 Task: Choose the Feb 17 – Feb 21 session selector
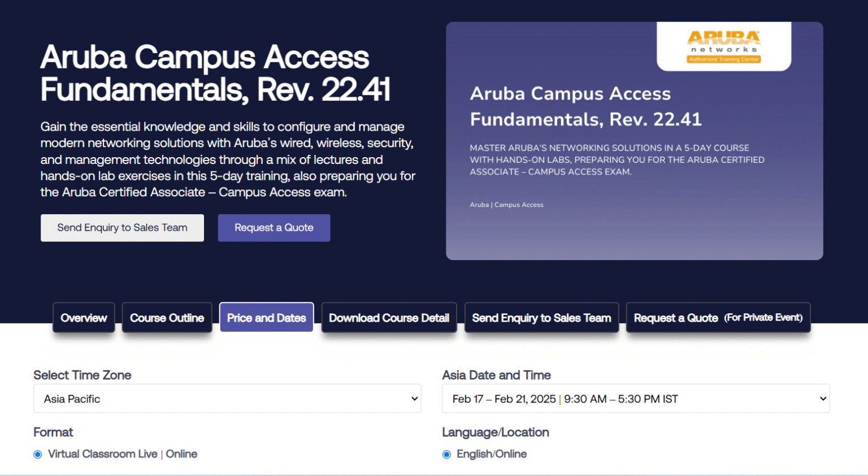(635, 399)
